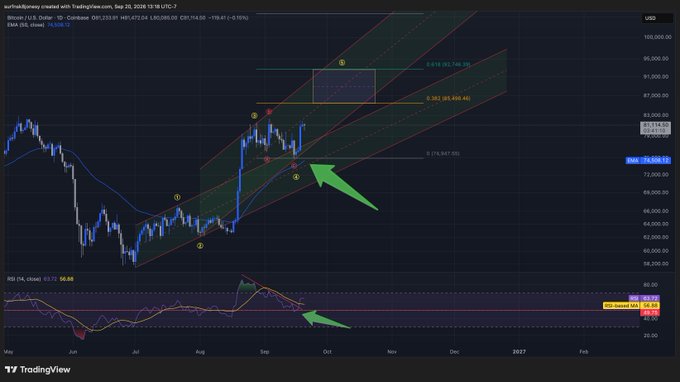Click the RSI 40.00 axis tick
This screenshot has height=382, width=680.
click(651, 319)
